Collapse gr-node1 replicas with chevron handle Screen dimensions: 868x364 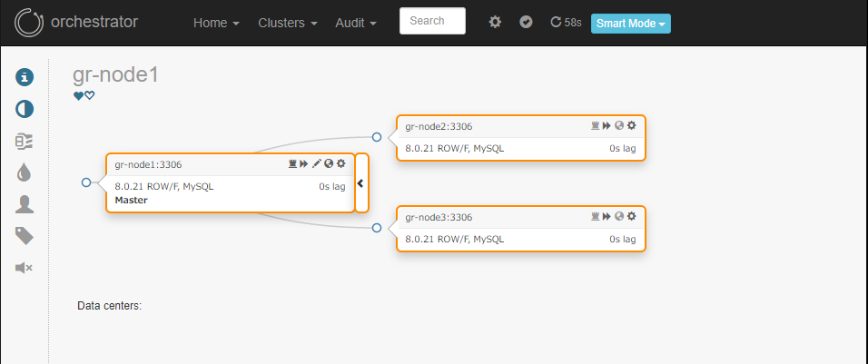[x=361, y=183]
